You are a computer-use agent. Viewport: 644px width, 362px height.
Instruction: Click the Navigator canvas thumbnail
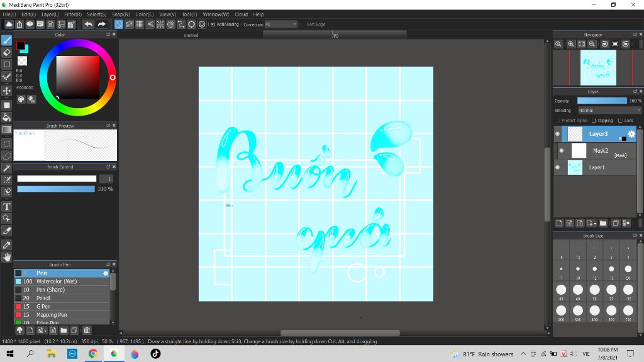598,68
